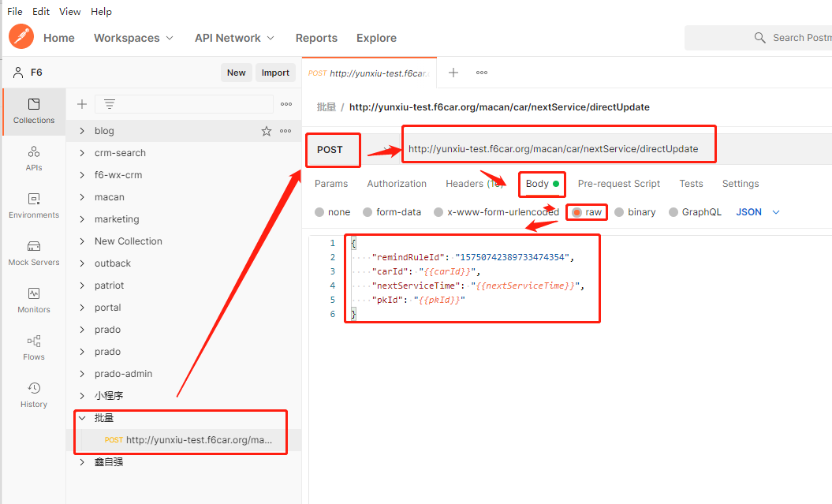The width and height of the screenshot is (832, 504).
Task: Open the API Network dropdown
Action: point(234,38)
